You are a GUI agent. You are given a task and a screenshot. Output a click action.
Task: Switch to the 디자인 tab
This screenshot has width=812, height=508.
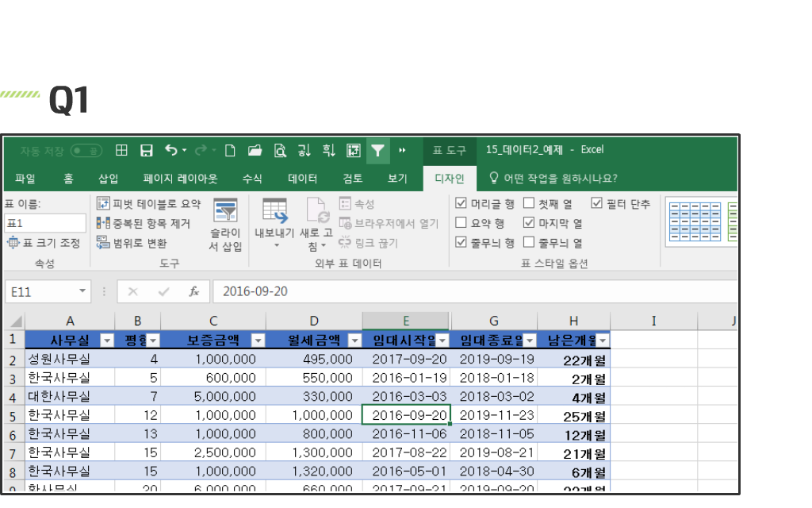[449, 179]
